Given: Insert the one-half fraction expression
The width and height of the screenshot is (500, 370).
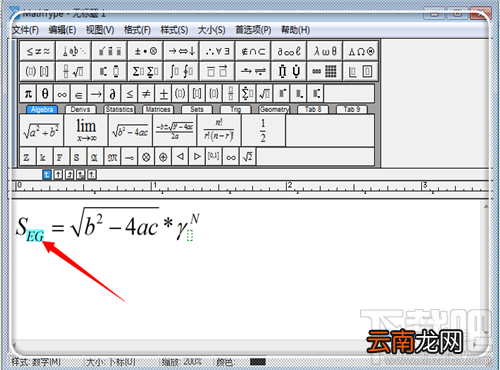Looking at the screenshot, I should [x=263, y=131].
